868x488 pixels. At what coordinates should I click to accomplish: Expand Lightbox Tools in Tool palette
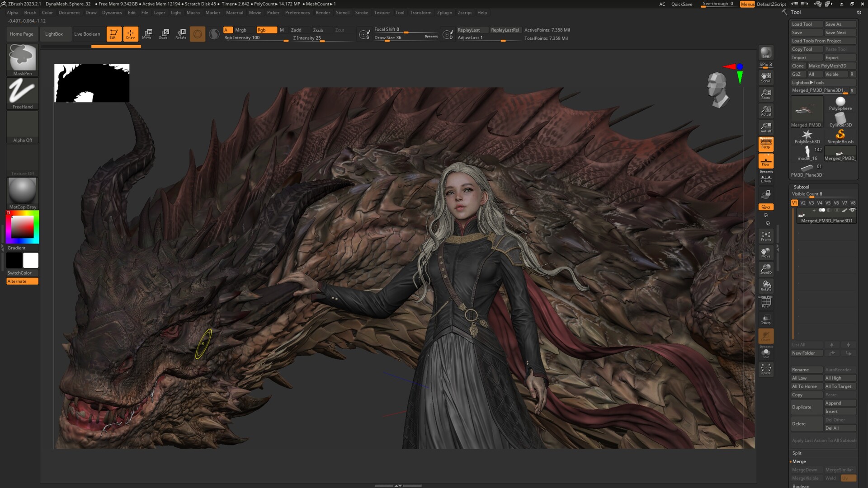click(x=808, y=83)
